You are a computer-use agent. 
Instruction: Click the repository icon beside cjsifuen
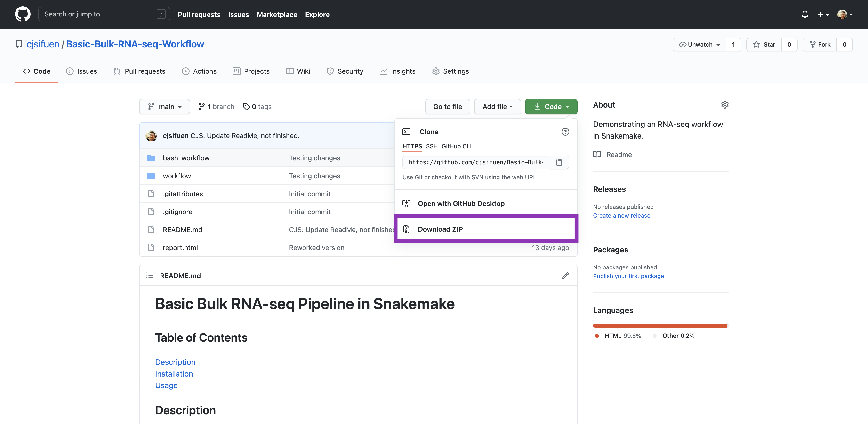pyautogui.click(x=19, y=44)
